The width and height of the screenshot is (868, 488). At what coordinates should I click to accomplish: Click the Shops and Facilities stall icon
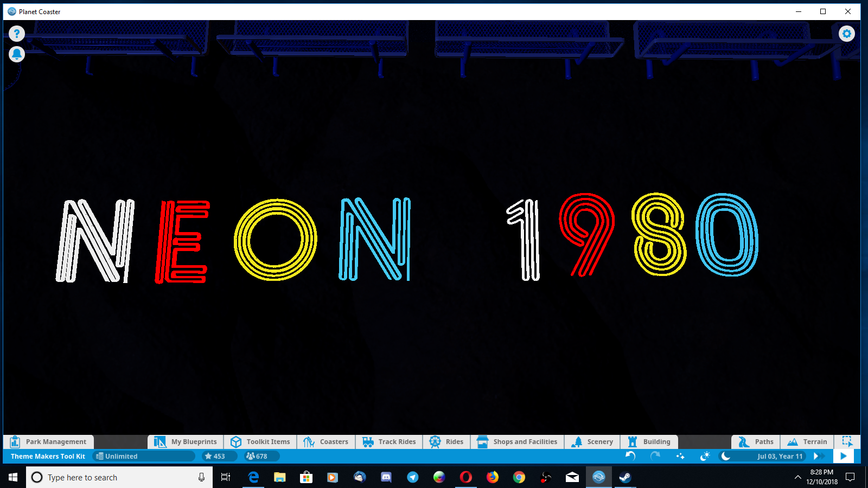click(482, 442)
